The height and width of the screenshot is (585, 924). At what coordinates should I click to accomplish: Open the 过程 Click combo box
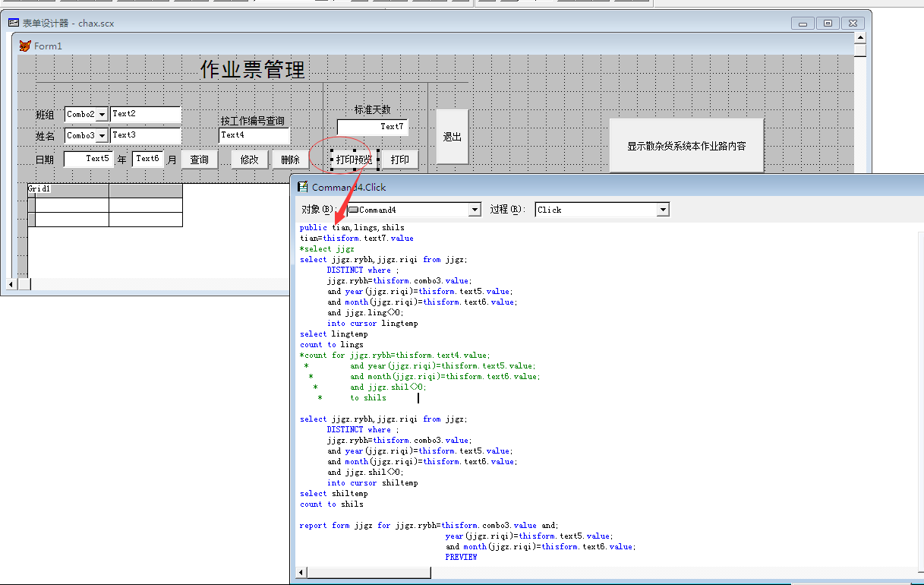pyautogui.click(x=602, y=210)
